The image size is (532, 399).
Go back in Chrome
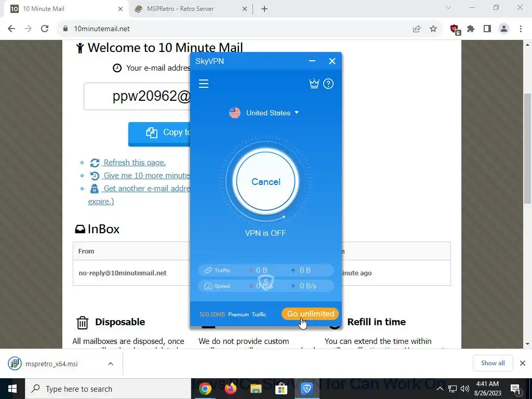(x=11, y=29)
